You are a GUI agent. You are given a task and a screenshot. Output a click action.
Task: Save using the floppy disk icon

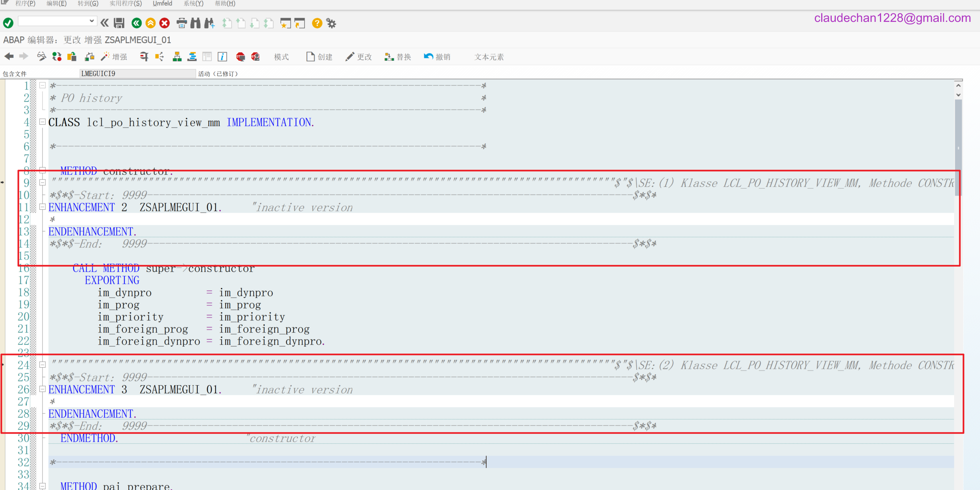119,23
